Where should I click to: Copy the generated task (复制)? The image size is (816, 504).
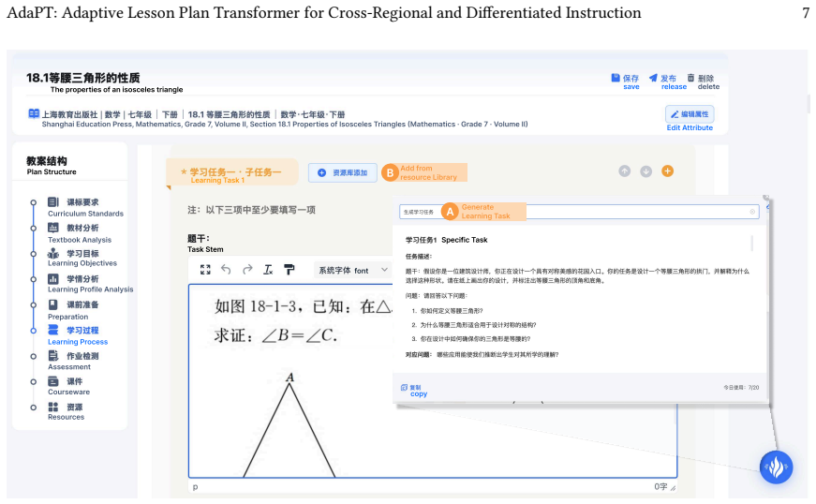click(x=411, y=388)
